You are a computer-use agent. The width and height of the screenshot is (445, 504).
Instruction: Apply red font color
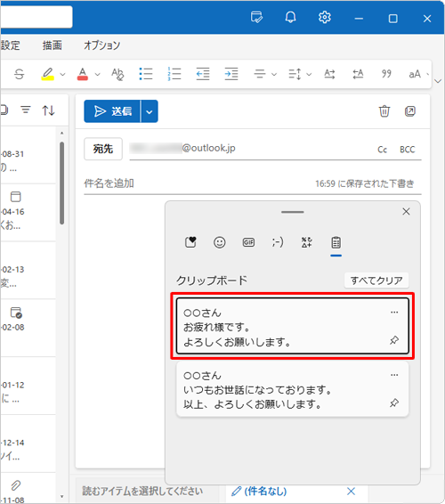click(x=83, y=74)
